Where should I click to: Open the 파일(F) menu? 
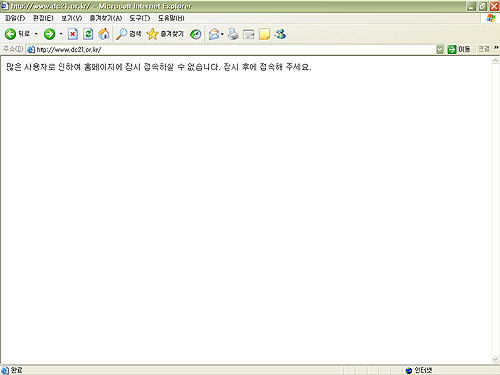click(15, 18)
